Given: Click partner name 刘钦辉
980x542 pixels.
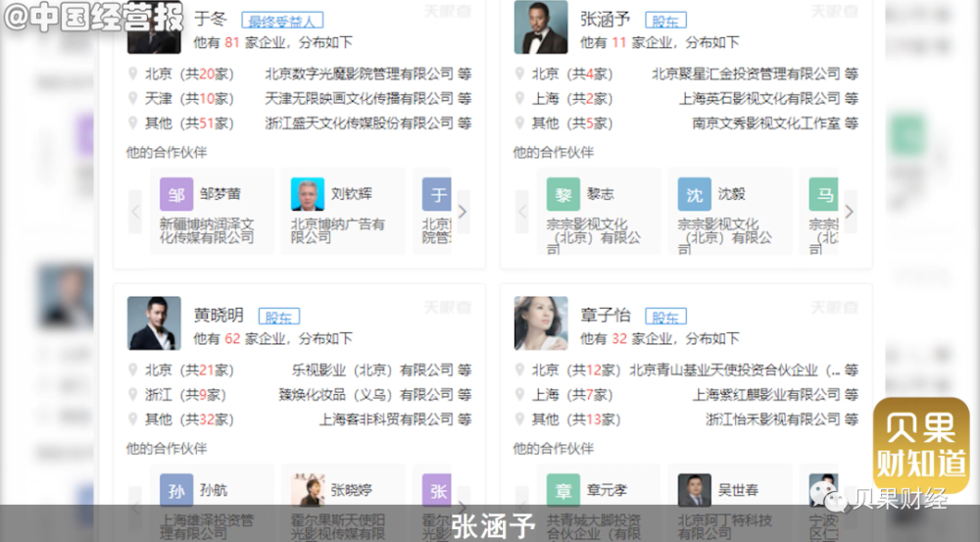Looking at the screenshot, I should click(x=351, y=194).
